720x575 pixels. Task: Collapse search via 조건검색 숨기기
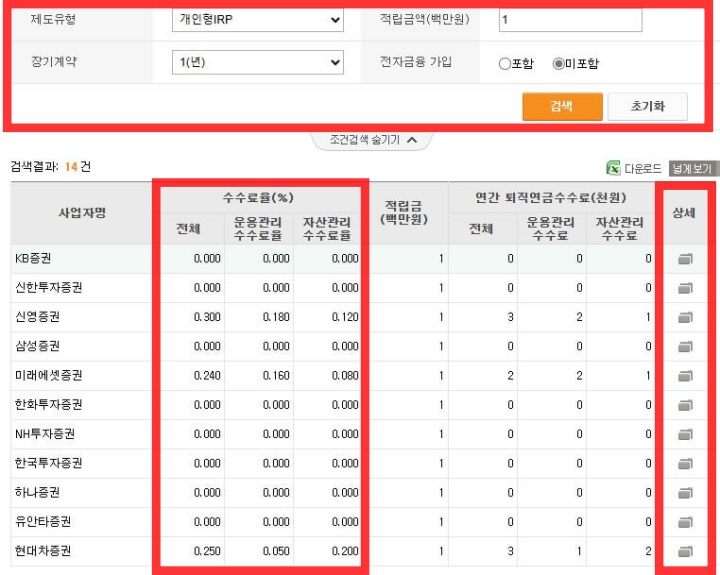point(372,140)
